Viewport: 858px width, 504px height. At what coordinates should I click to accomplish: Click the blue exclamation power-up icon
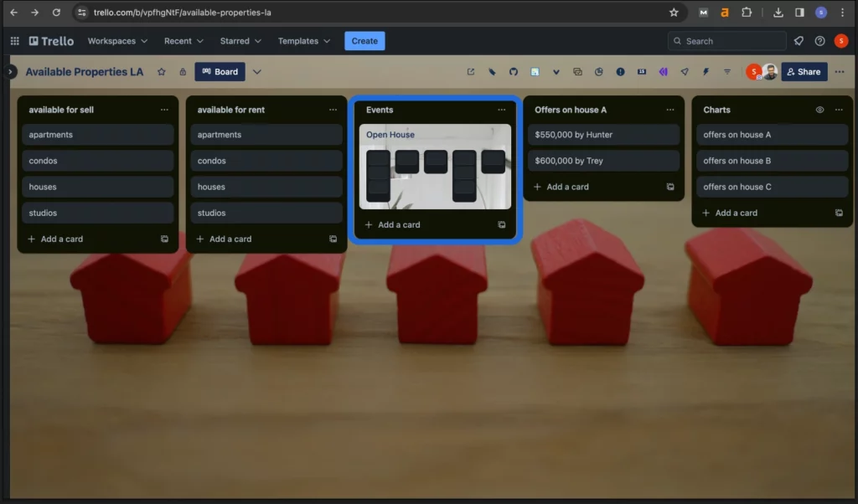[x=620, y=72]
